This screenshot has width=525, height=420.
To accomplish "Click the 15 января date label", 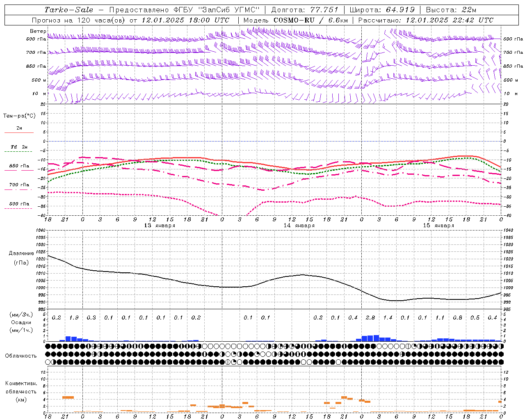I will coord(438,226).
